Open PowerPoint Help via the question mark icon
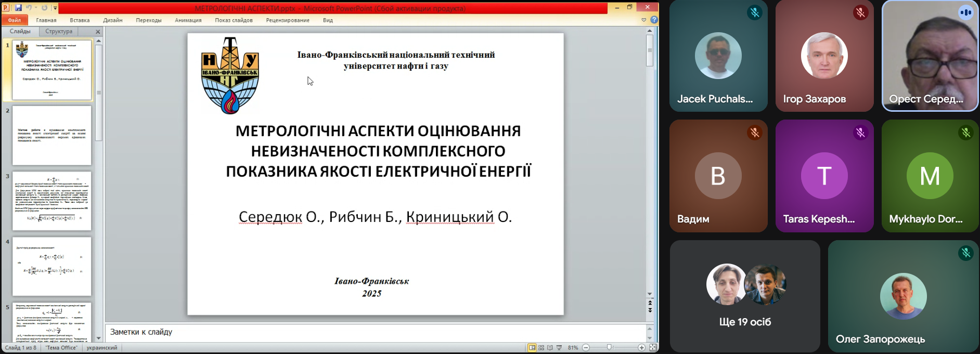 pyautogui.click(x=654, y=20)
